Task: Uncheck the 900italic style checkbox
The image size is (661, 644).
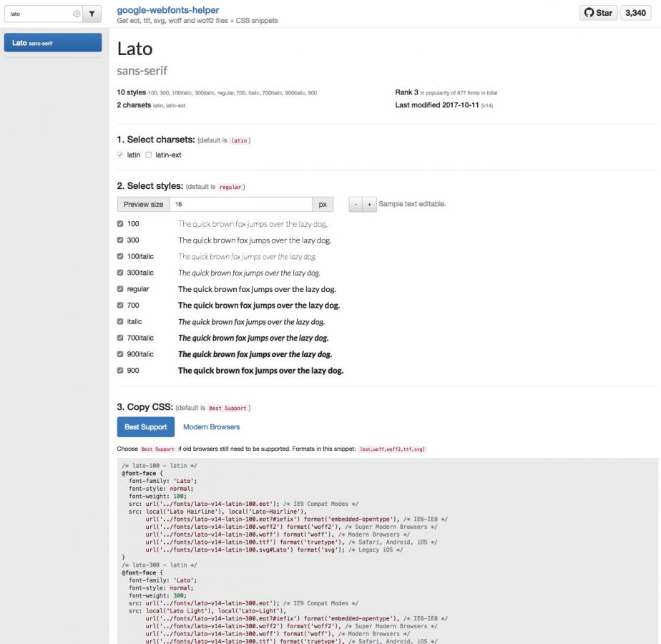Action: click(x=120, y=353)
